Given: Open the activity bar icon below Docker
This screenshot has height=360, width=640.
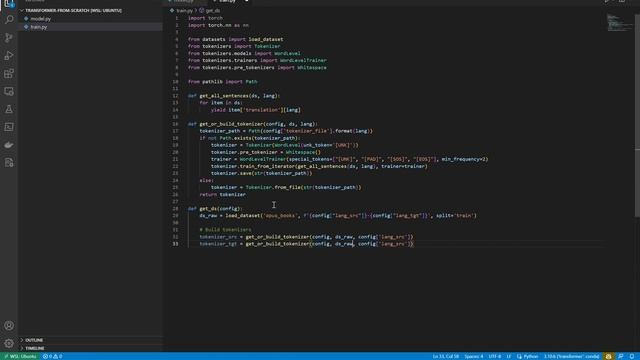Looking at the screenshot, I should click(9, 163).
